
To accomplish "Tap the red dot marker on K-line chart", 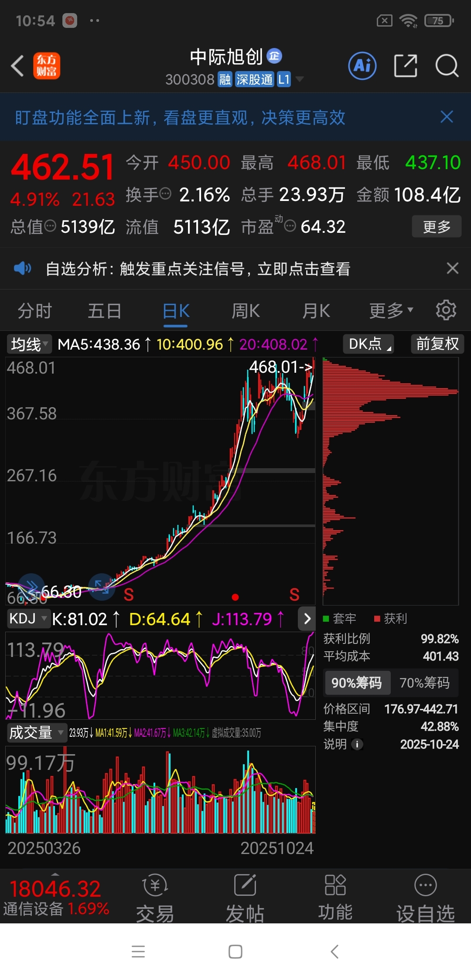I will [235, 597].
